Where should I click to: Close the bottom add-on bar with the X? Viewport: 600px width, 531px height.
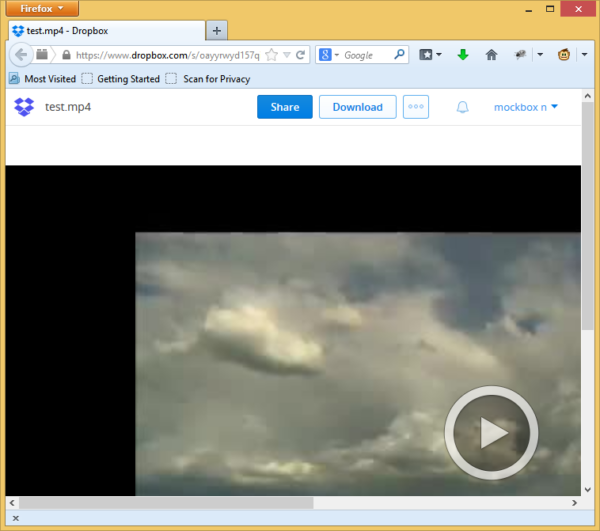click(x=16, y=518)
